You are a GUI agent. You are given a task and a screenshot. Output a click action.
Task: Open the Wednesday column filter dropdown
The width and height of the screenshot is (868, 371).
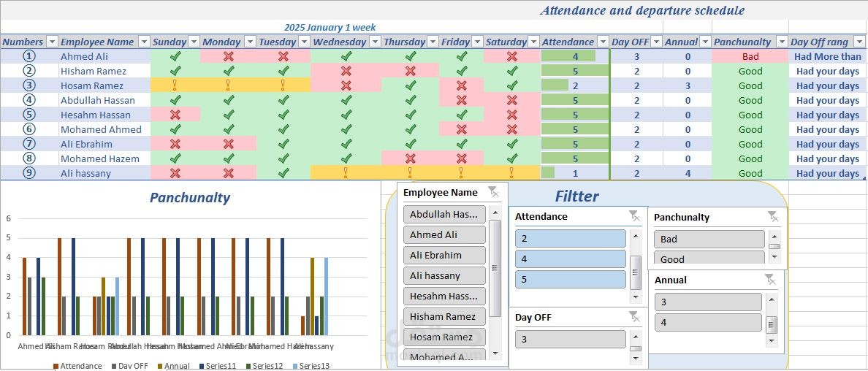coord(375,42)
